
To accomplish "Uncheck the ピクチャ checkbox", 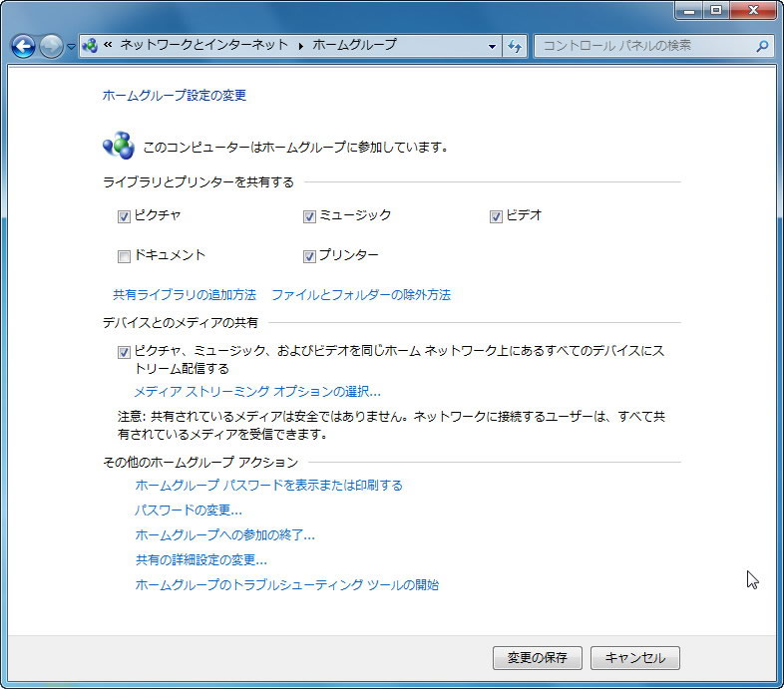I will pos(125,216).
